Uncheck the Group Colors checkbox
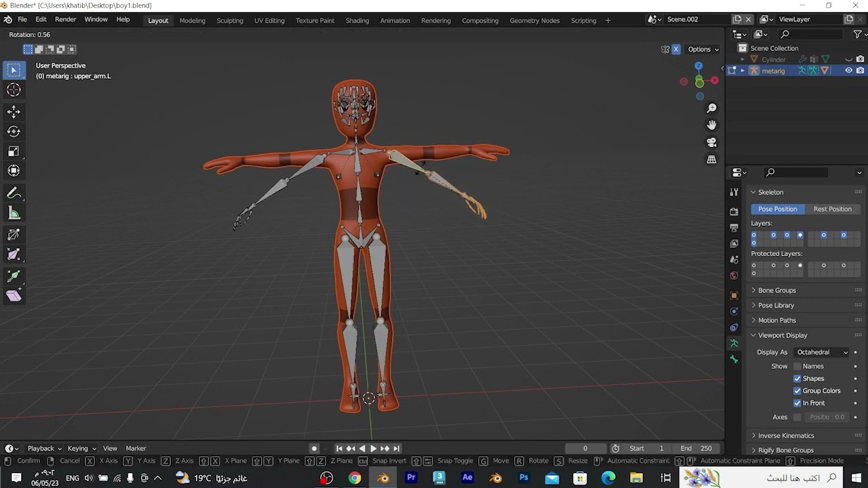Viewport: 868px width, 488px height. tap(797, 391)
